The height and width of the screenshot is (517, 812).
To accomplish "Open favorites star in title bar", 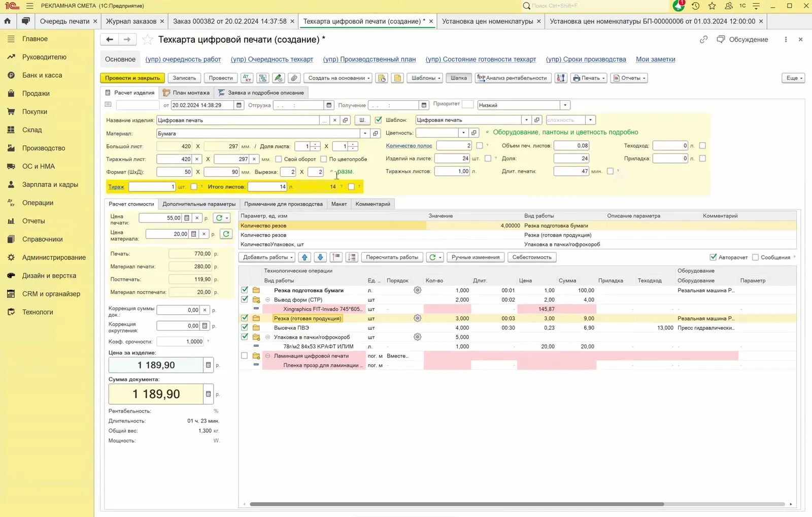I will (712, 6).
